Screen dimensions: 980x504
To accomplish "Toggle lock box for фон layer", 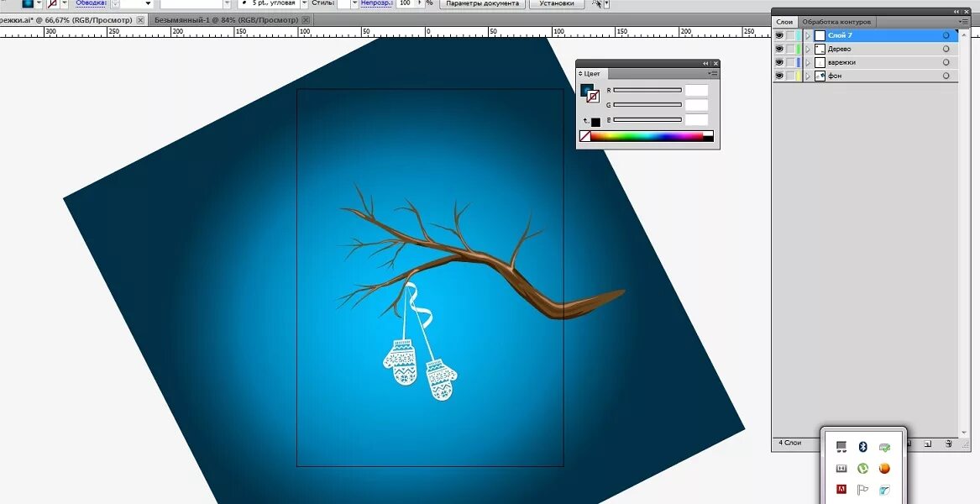I will point(790,76).
